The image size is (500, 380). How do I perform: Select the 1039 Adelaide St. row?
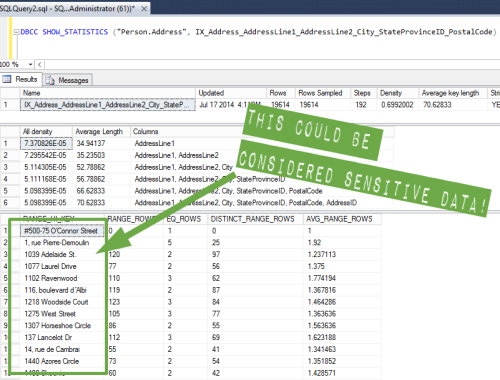(191, 255)
